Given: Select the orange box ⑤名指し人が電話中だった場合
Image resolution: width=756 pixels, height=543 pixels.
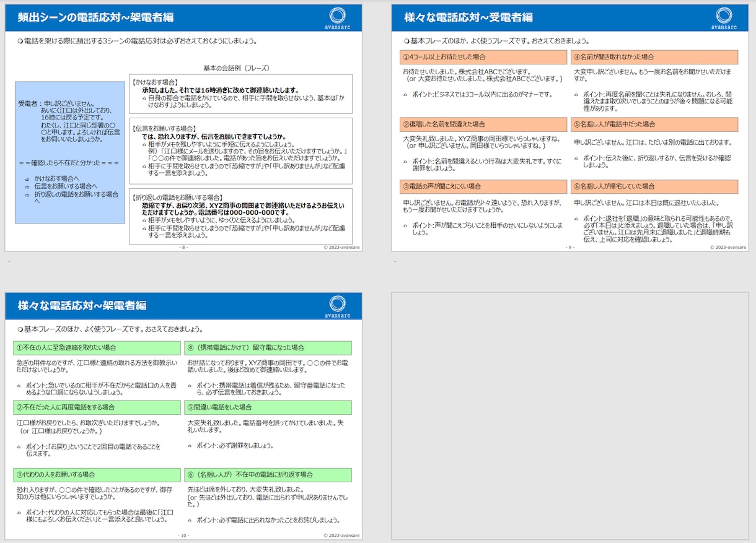Looking at the screenshot, I should [654, 124].
